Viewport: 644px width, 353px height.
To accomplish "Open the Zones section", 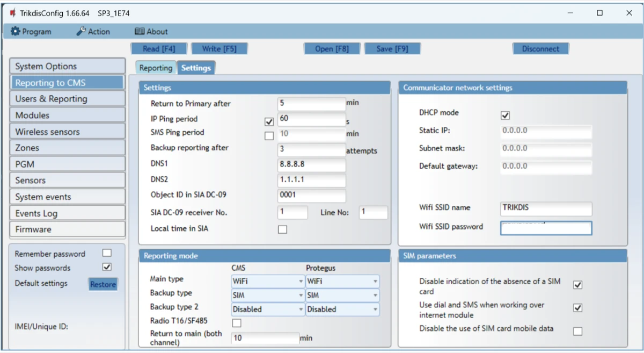I will pos(67,148).
